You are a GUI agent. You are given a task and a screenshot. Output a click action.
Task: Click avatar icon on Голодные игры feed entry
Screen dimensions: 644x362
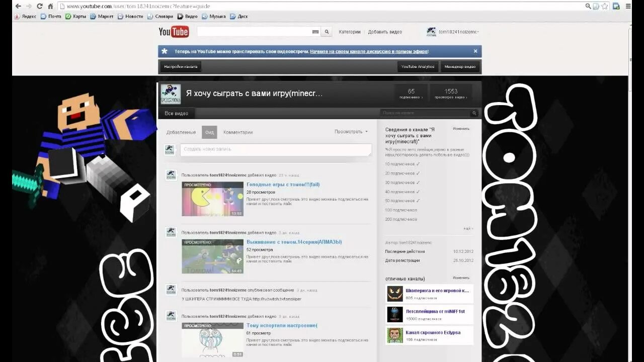tap(171, 175)
